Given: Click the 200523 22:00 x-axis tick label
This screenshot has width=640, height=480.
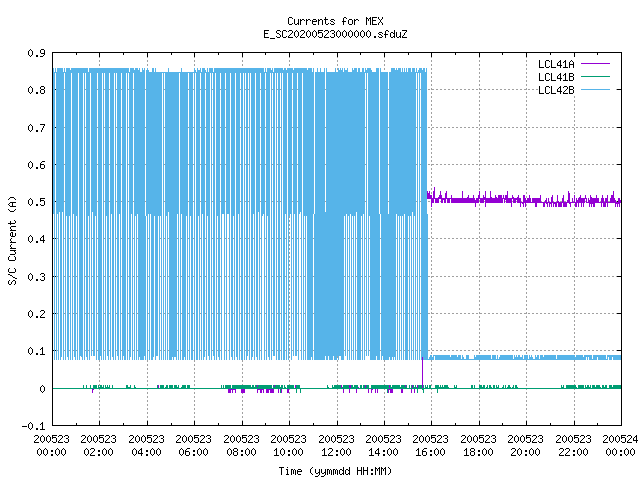Looking at the screenshot, I should 573,445.
